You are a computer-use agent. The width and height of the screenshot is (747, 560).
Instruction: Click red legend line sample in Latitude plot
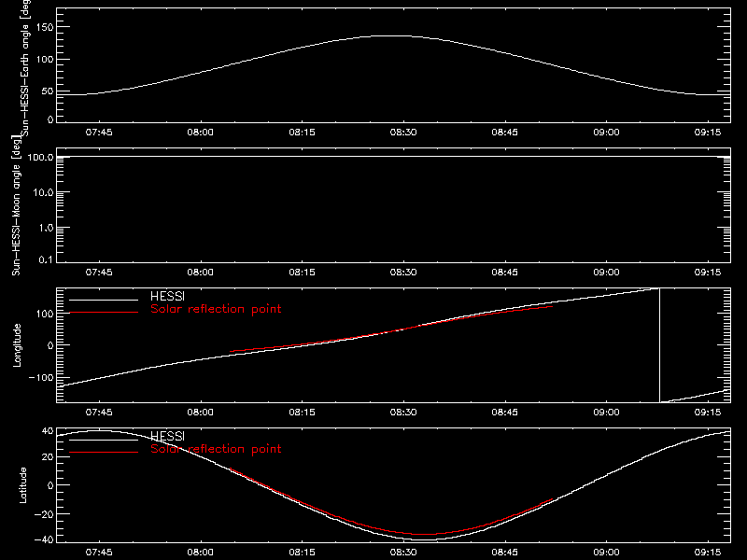point(104,452)
